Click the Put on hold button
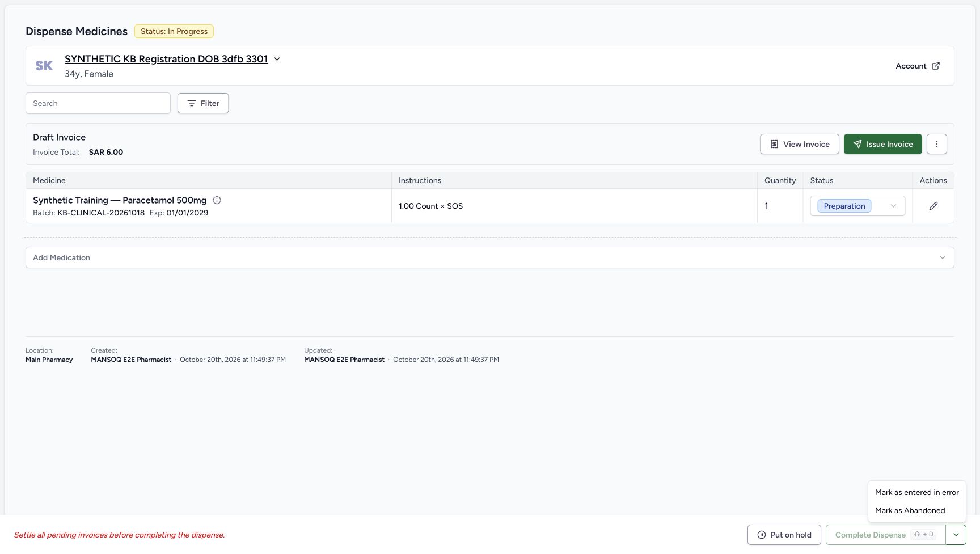Viewport: 980px width, 554px height. coord(784,535)
